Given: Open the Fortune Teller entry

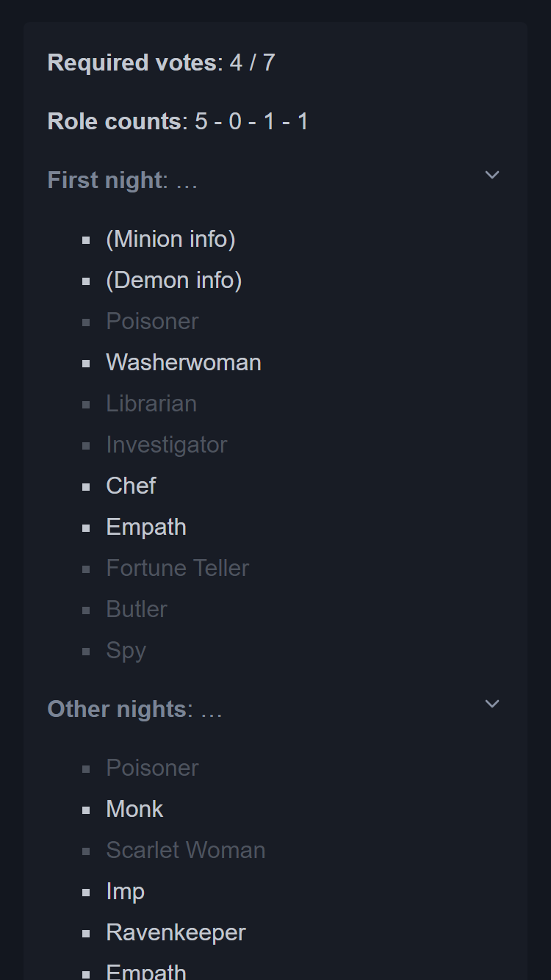Looking at the screenshot, I should (x=177, y=568).
